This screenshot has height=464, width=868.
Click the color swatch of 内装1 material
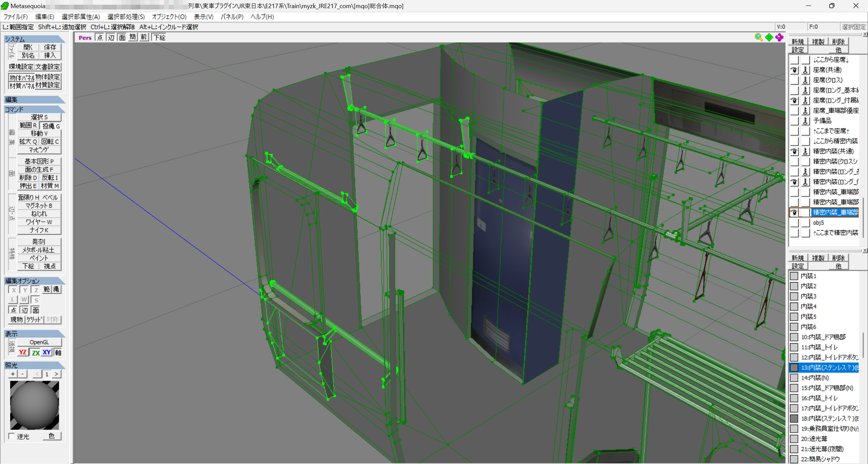coord(794,276)
